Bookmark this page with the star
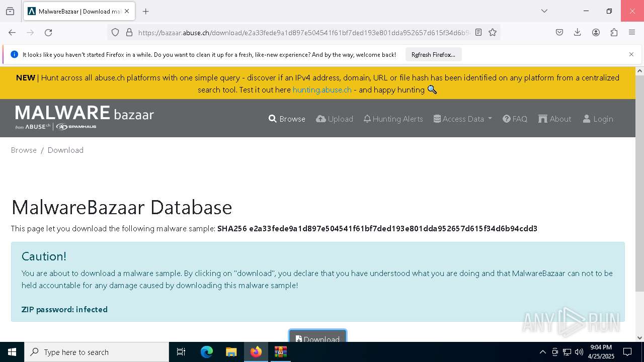This screenshot has width=644, height=362. [x=493, y=32]
